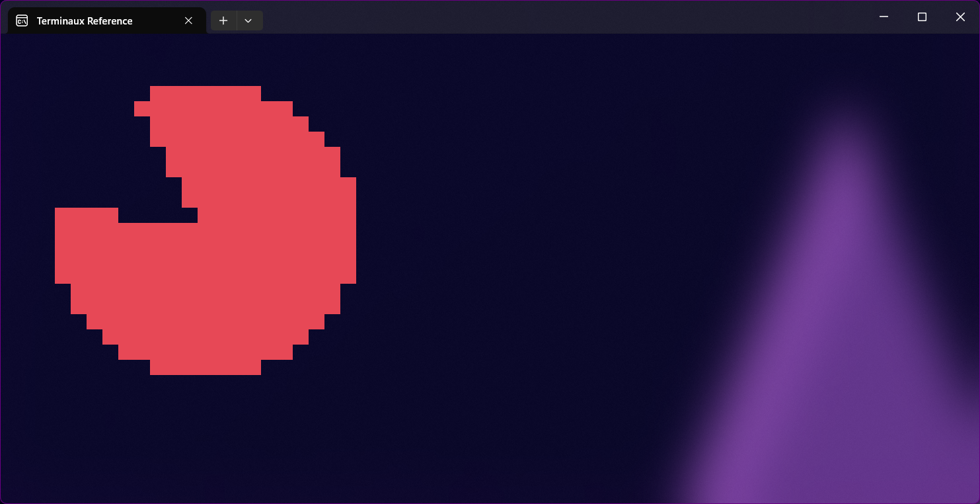
Task: Click the terminal icon on the tab
Action: [22, 21]
